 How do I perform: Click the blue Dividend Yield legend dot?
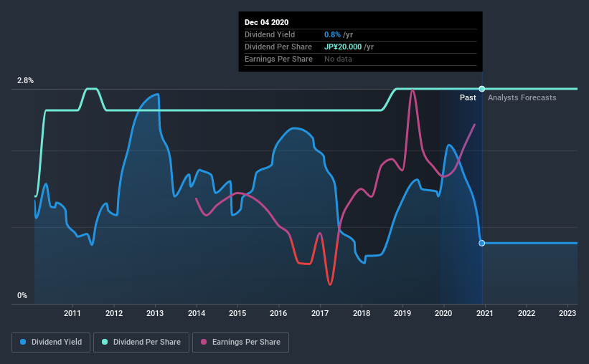point(23,342)
